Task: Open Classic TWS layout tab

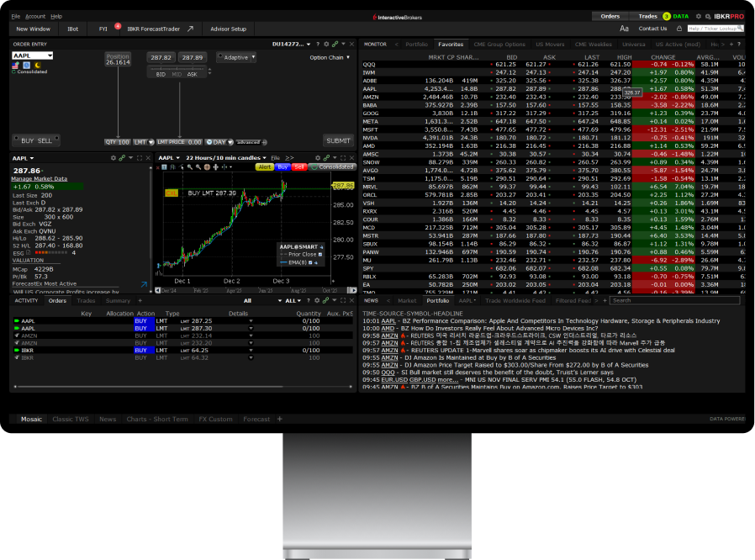Action: point(71,419)
